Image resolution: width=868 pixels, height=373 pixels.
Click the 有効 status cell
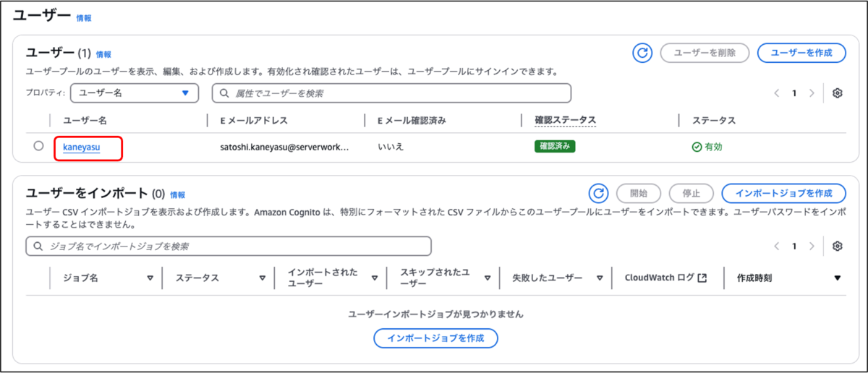point(707,147)
